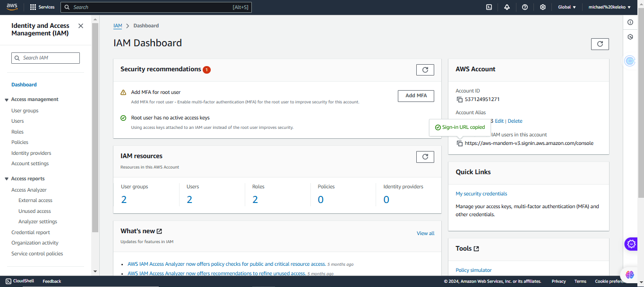Refresh IAM resources panel
This screenshot has width=644, height=287.
pyautogui.click(x=425, y=157)
